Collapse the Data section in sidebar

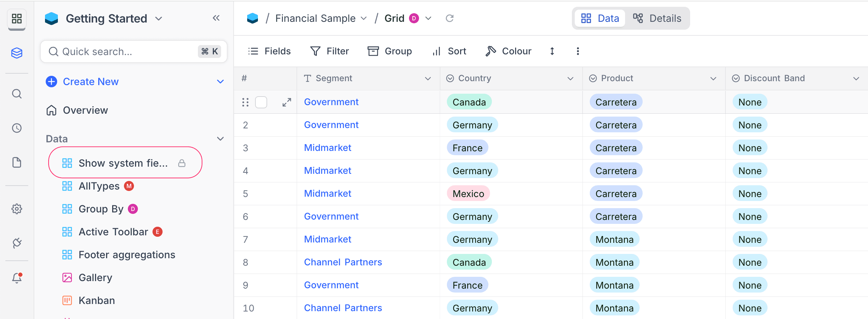coord(220,139)
